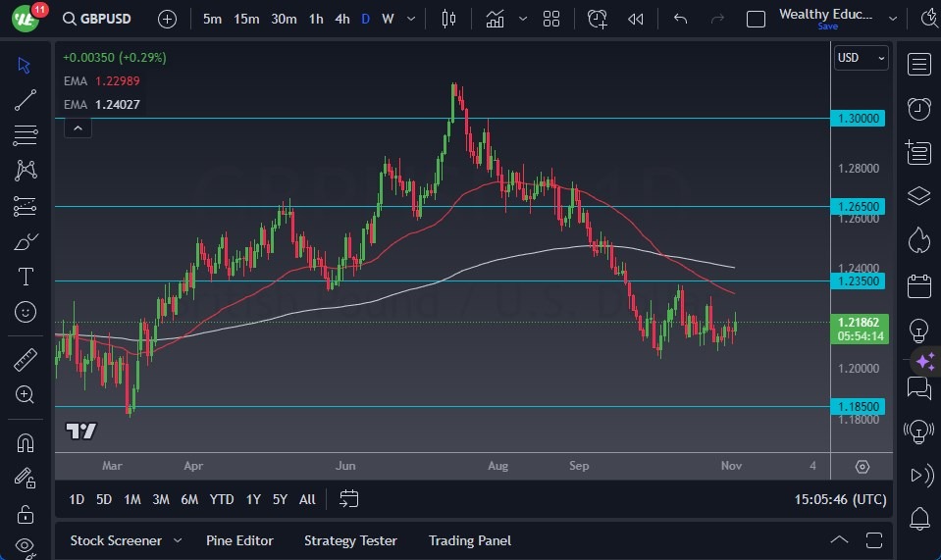Open the alerts clock icon
The image size is (941, 560).
coord(918,108)
